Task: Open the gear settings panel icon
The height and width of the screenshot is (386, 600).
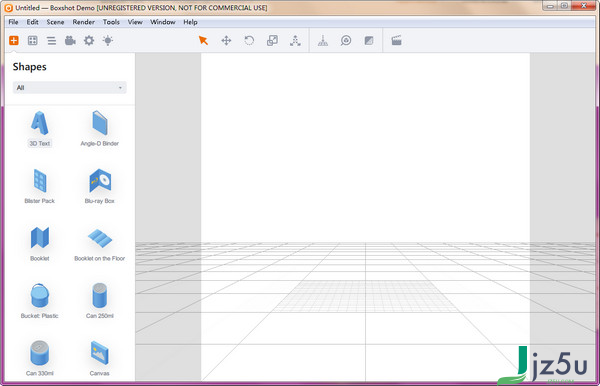Action: pyautogui.click(x=89, y=40)
